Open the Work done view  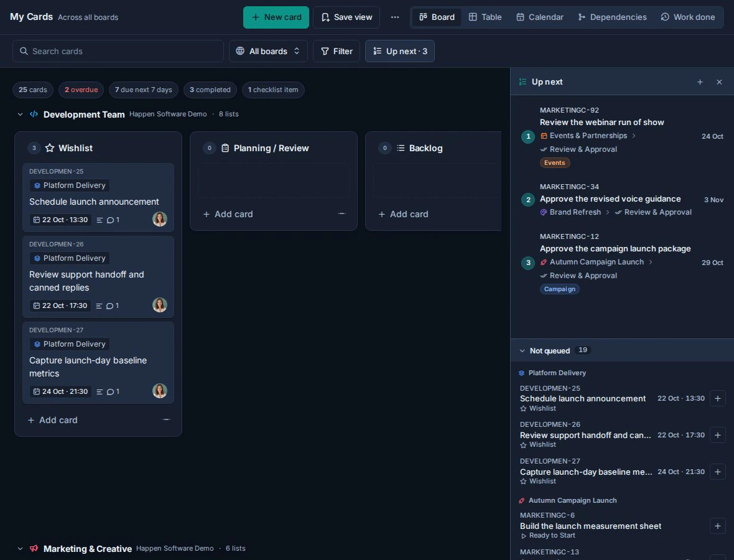[x=687, y=17]
